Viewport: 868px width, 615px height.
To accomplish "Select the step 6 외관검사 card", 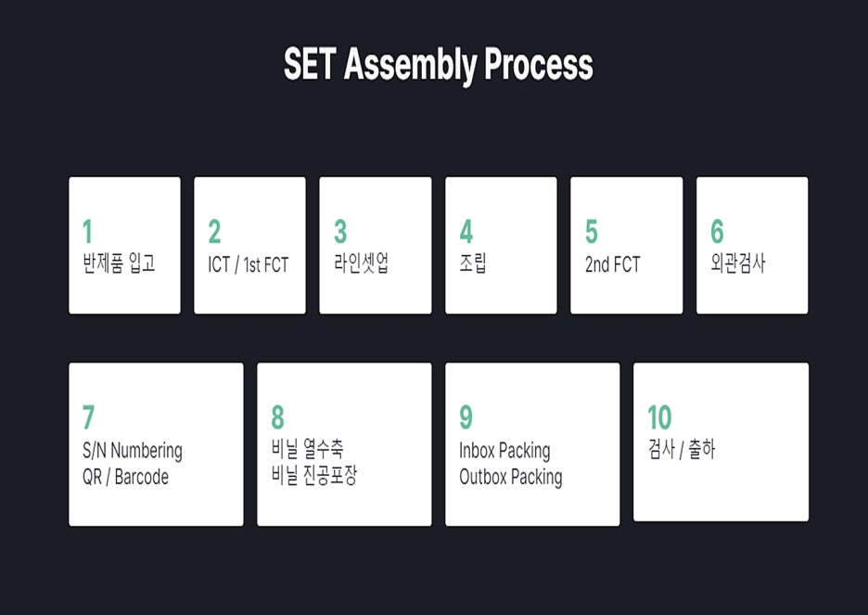I will tap(752, 245).
